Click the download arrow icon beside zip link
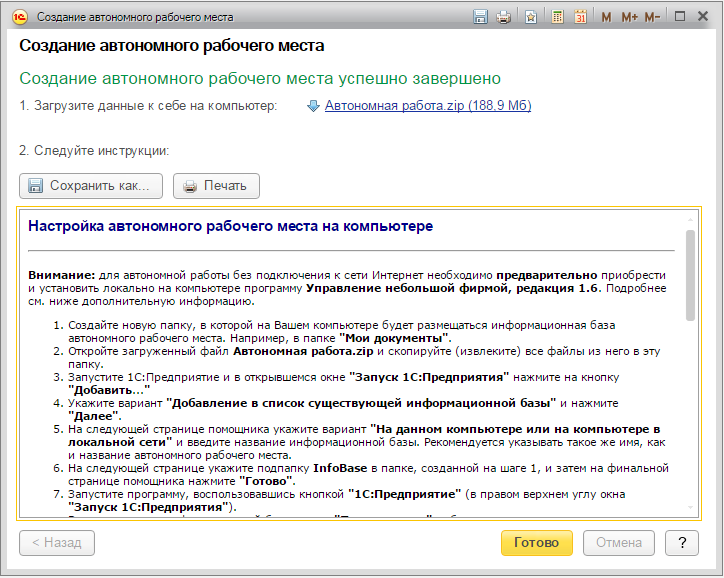Screen dimensions: 724x578 click(x=313, y=106)
